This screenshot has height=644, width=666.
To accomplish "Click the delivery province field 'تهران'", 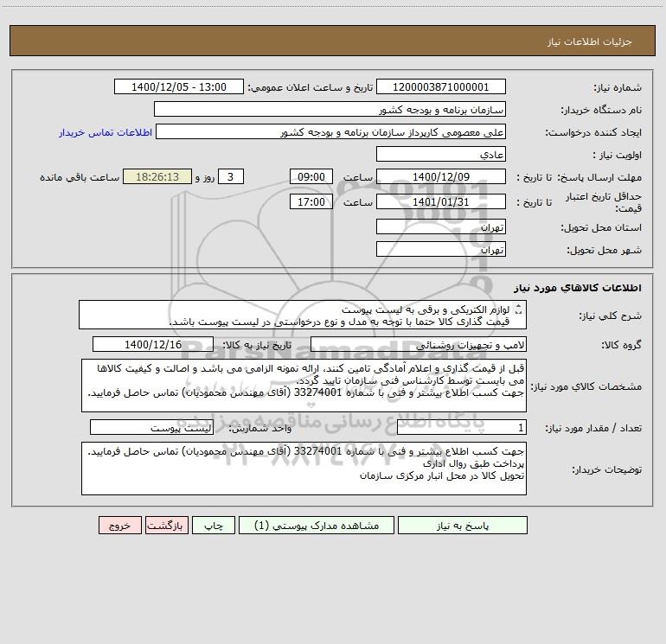I will point(441,226).
